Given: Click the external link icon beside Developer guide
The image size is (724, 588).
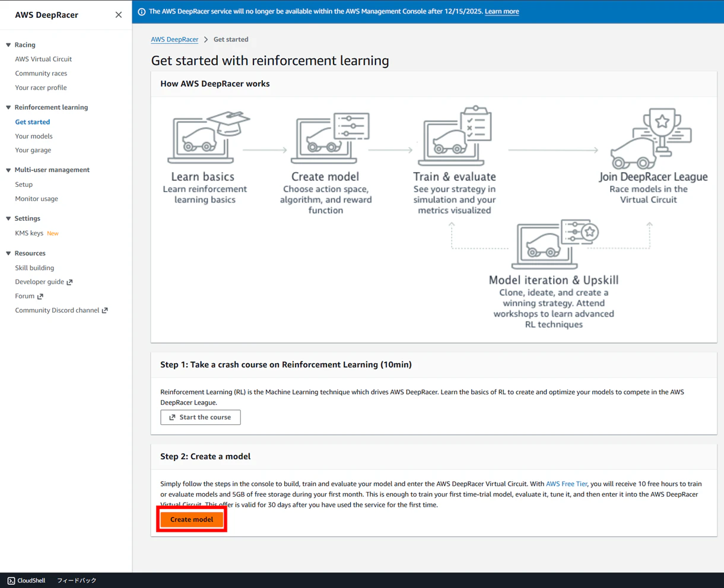Looking at the screenshot, I should click(69, 282).
